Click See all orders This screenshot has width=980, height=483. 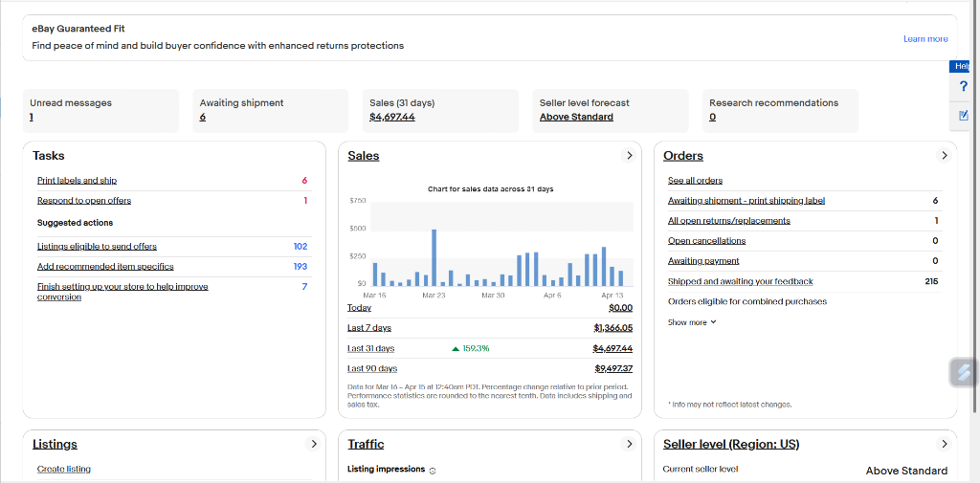point(695,181)
